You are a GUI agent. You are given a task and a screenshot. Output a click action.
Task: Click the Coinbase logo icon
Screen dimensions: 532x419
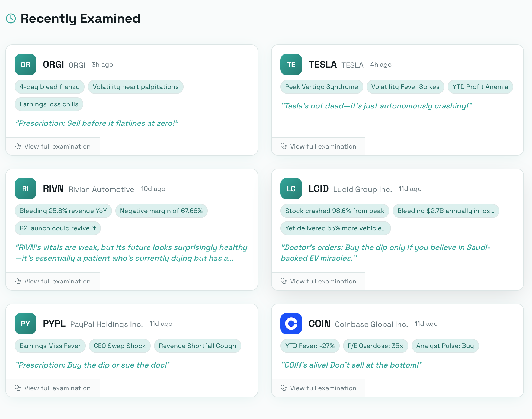pyautogui.click(x=291, y=324)
